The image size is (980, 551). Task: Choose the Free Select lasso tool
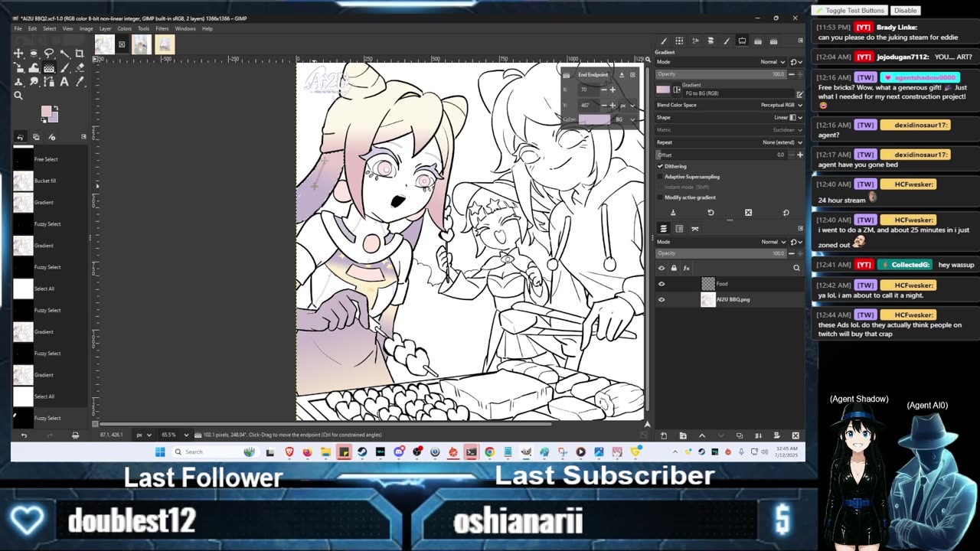49,54
